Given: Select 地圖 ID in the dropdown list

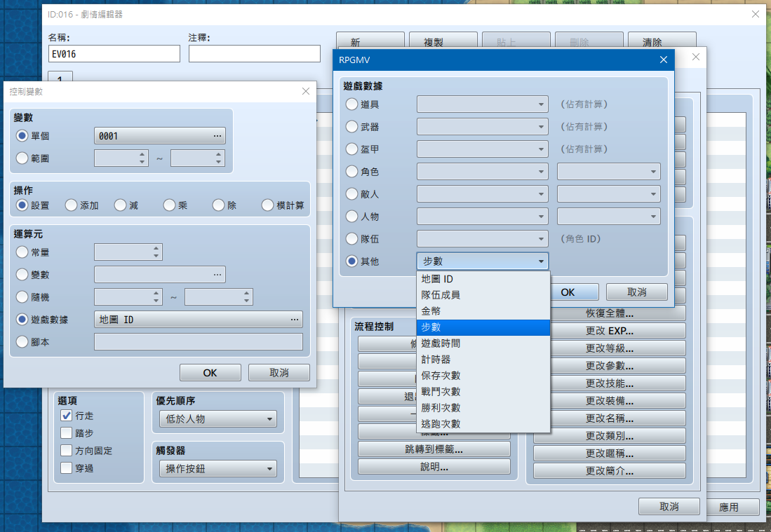Looking at the screenshot, I should tap(483, 279).
